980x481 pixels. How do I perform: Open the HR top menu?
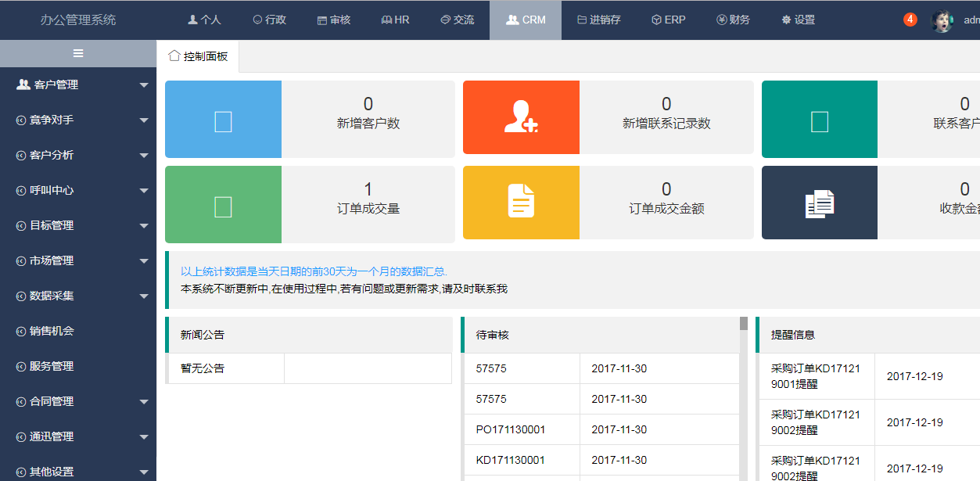[x=395, y=20]
